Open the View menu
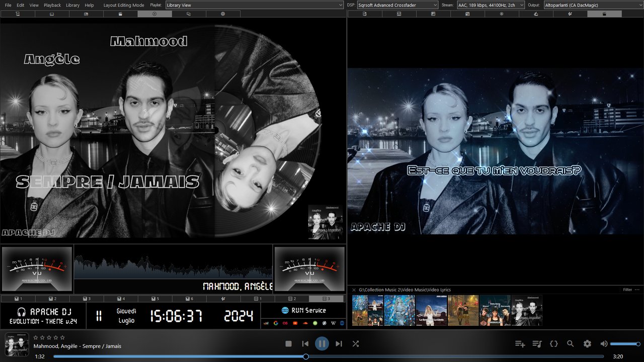This screenshot has width=644, height=362. [x=34, y=5]
